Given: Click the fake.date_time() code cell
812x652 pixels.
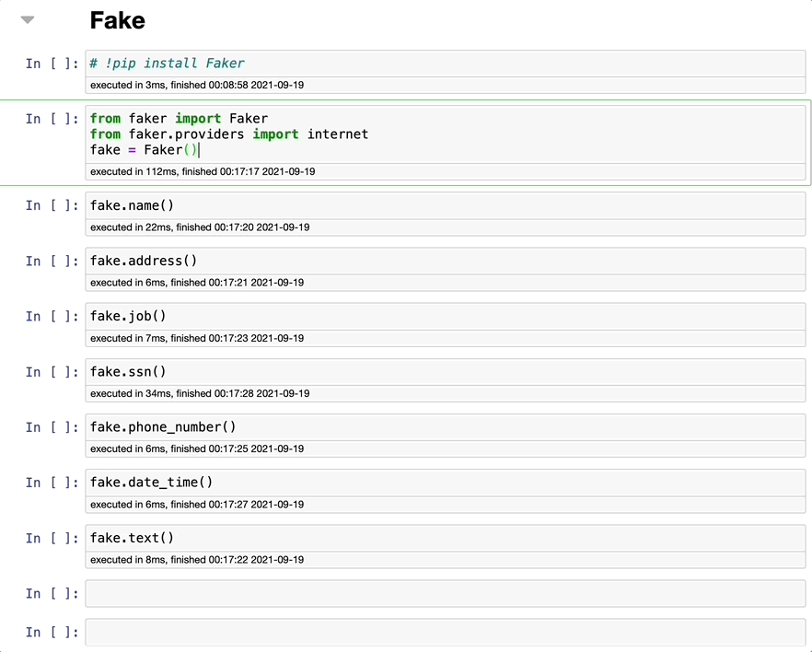Looking at the screenshot, I should pyautogui.click(x=445, y=483).
